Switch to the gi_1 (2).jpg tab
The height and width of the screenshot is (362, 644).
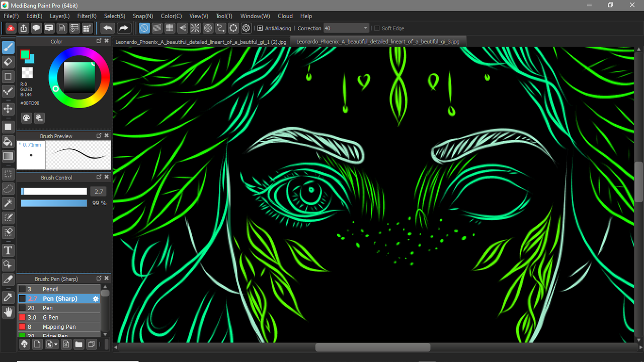[201, 42]
